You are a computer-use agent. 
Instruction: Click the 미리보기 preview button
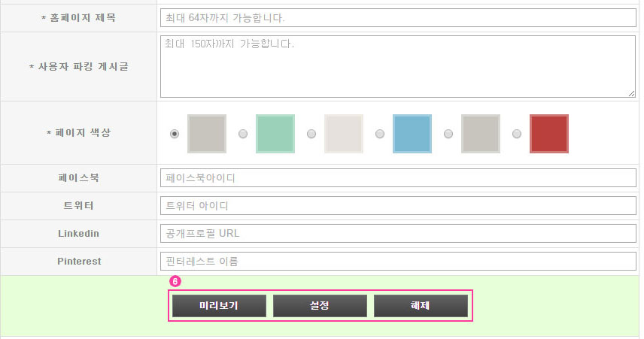[x=219, y=306]
